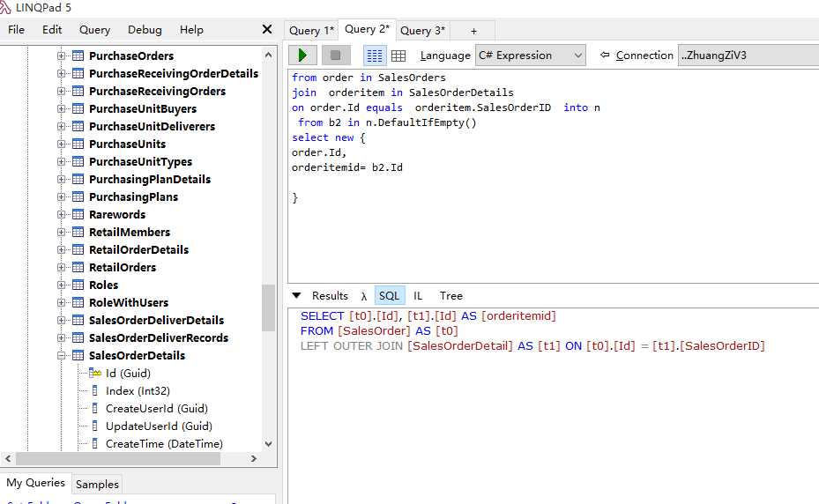Show the lambda expression output tab
Viewport: 819px width, 504px height.
(363, 296)
